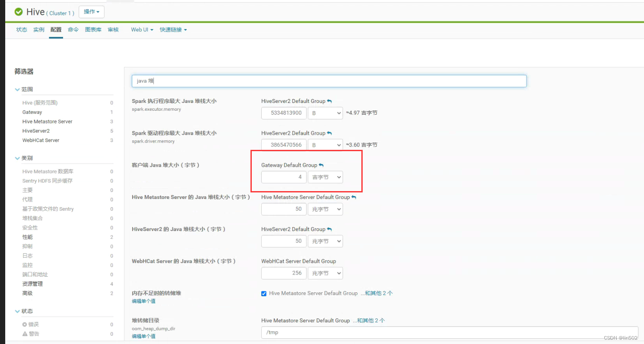
Task: Revert Spark executor memory to default arrow
Action: (x=330, y=101)
